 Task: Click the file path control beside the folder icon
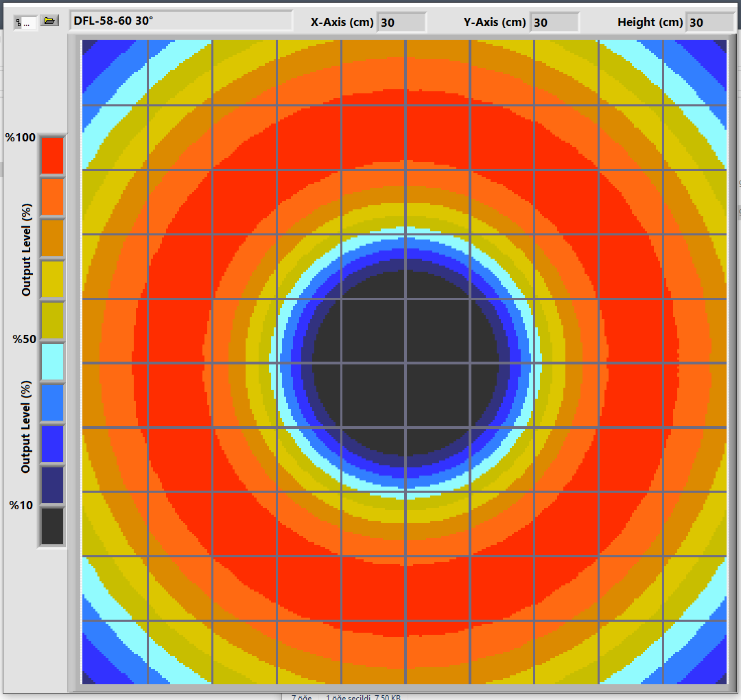coord(25,22)
